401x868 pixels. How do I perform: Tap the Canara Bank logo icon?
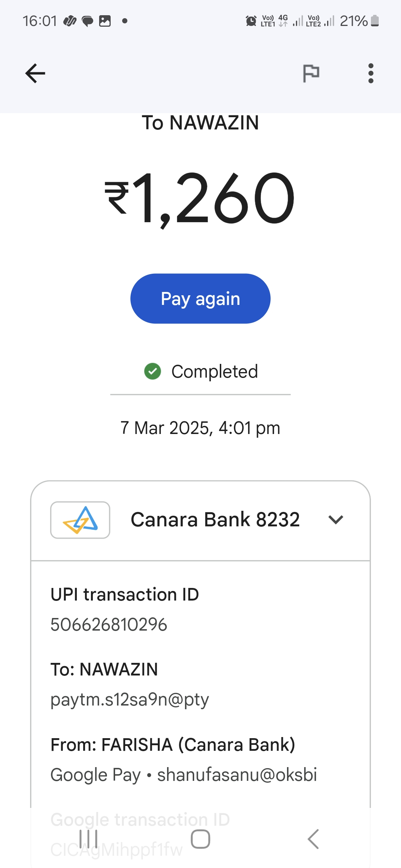click(x=80, y=520)
